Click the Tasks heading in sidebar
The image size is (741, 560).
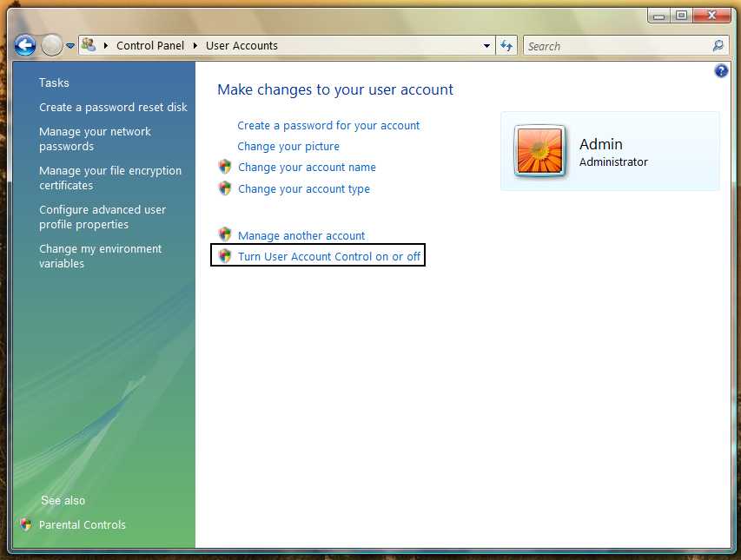[x=54, y=82]
